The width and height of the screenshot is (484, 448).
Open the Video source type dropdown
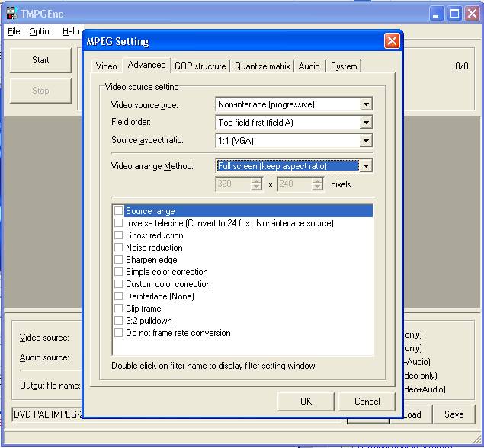pyautogui.click(x=366, y=104)
